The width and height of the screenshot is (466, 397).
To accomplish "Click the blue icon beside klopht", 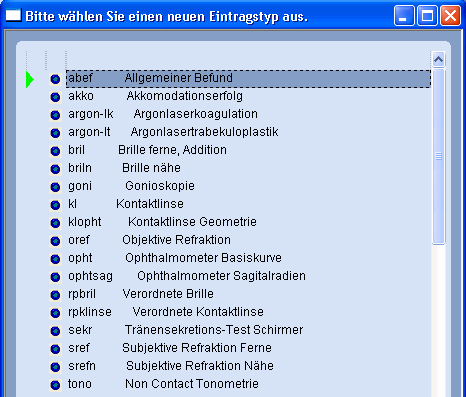I will point(55,223).
